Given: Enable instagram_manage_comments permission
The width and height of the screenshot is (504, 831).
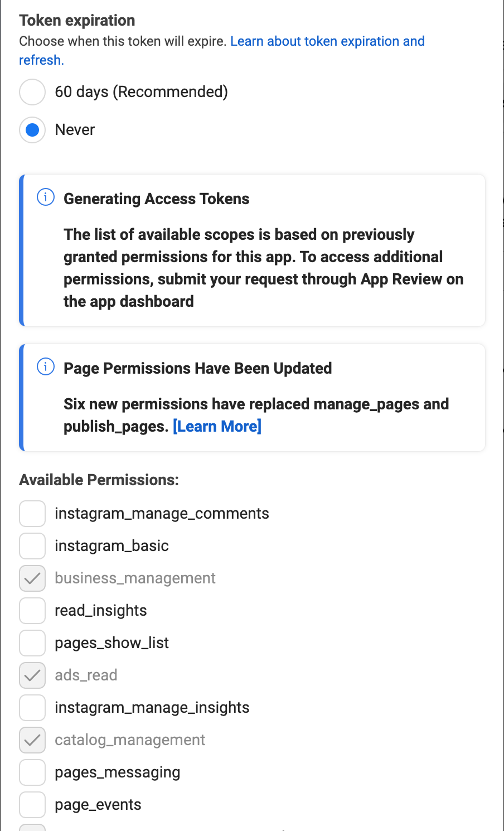Looking at the screenshot, I should coord(32,514).
